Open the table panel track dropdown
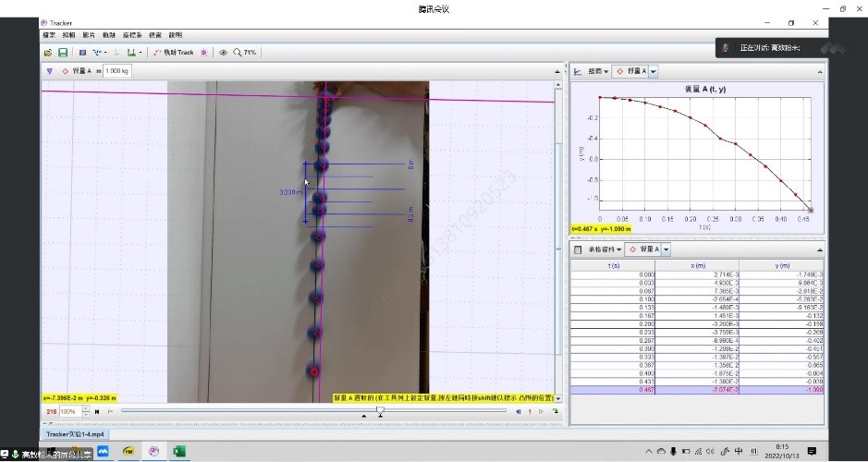Image resolution: width=868 pixels, height=462 pixels. pos(666,249)
